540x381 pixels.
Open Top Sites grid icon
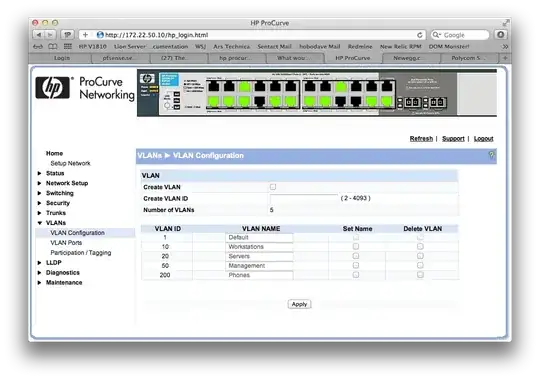click(x=68, y=47)
